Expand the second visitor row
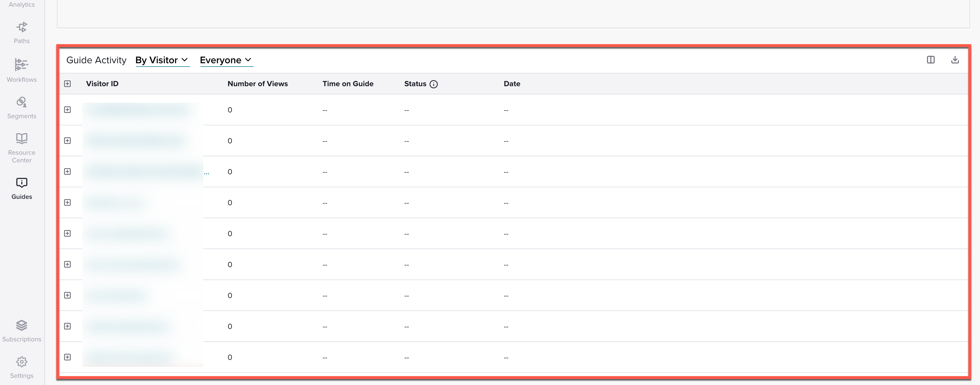The height and width of the screenshot is (385, 980). (67, 140)
